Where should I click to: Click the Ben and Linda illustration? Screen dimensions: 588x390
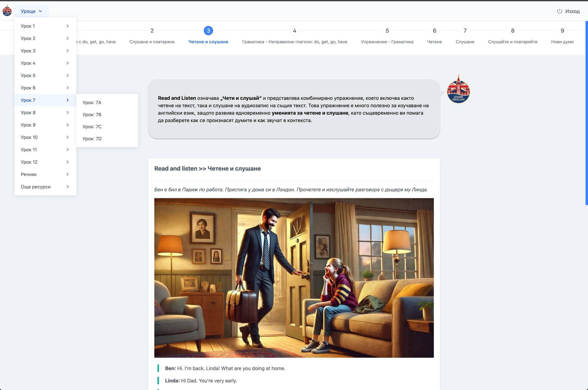294,278
